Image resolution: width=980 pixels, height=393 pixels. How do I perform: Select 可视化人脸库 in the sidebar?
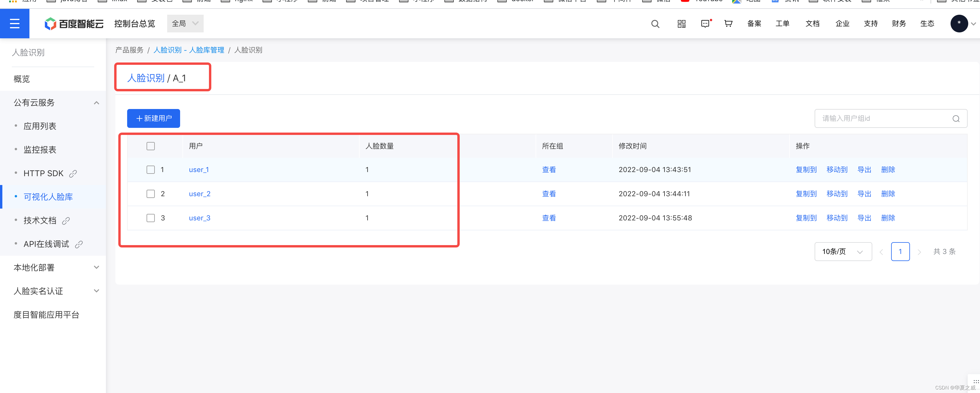click(48, 197)
